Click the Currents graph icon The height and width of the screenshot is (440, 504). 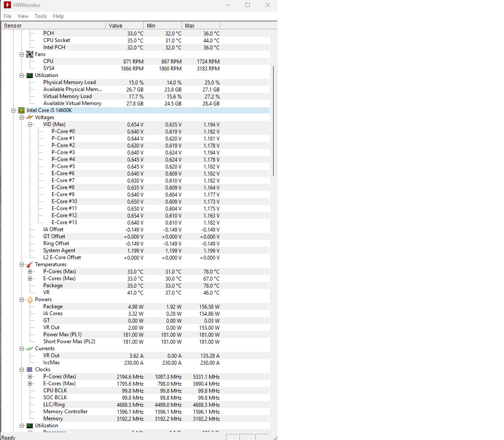pyautogui.click(x=30, y=348)
